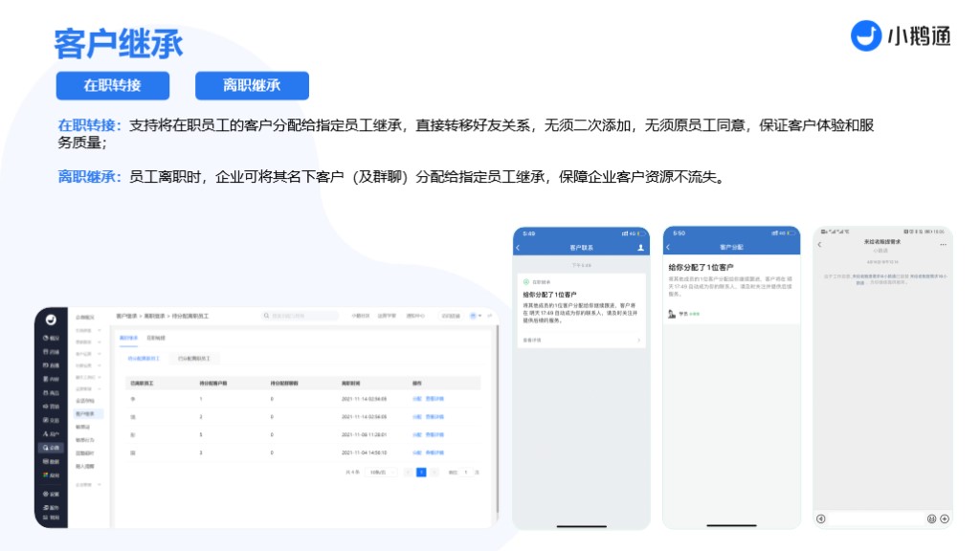Tap the voice icon in the chat input bar
Image resolution: width=980 pixels, height=551 pixels.
821,519
